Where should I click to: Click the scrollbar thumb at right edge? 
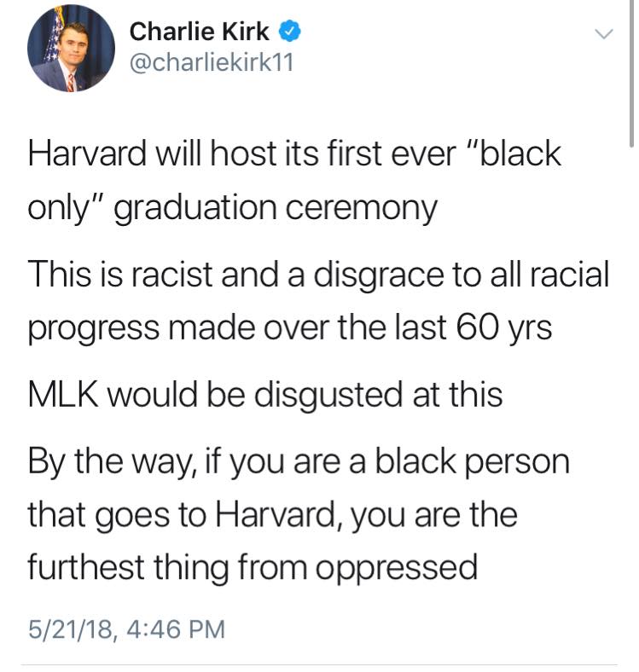point(631,73)
